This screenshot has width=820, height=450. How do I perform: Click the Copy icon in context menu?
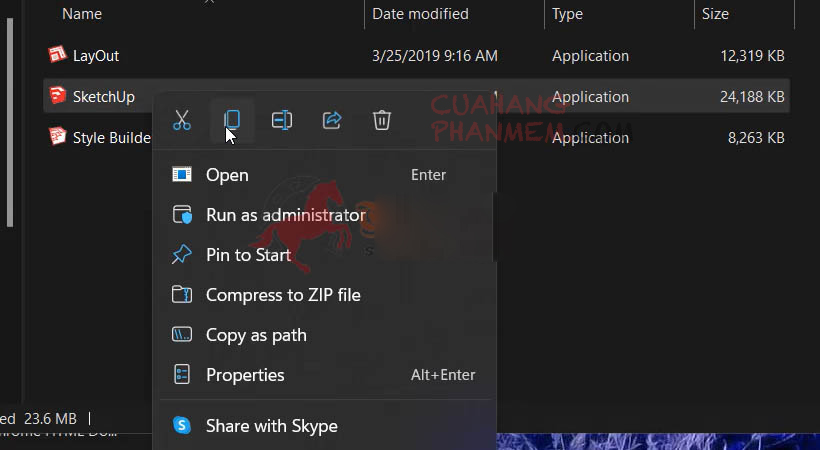[x=232, y=121]
